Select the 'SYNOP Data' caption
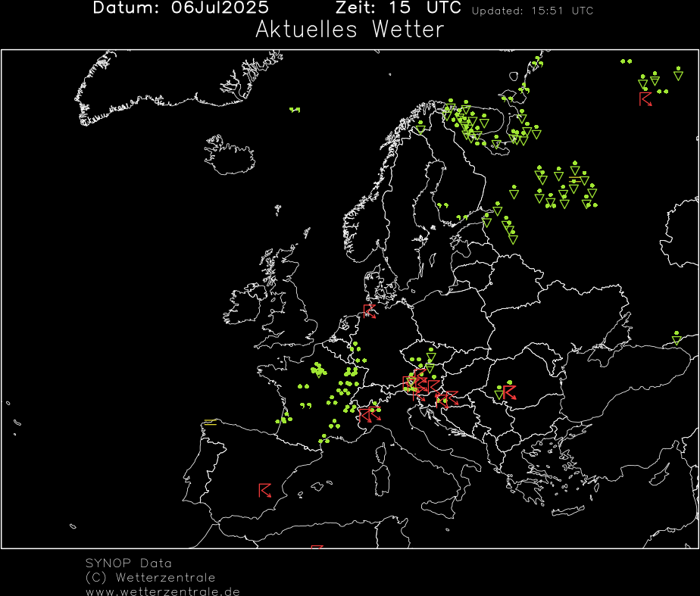The height and width of the screenshot is (596, 700). 129,563
